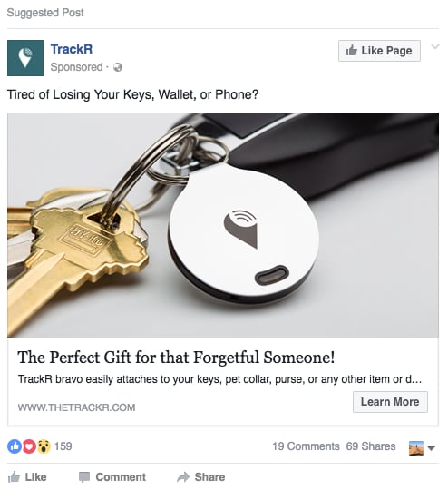Click the Perfect Gift headline link
This screenshot has height=490, width=448.
pyautogui.click(x=176, y=358)
